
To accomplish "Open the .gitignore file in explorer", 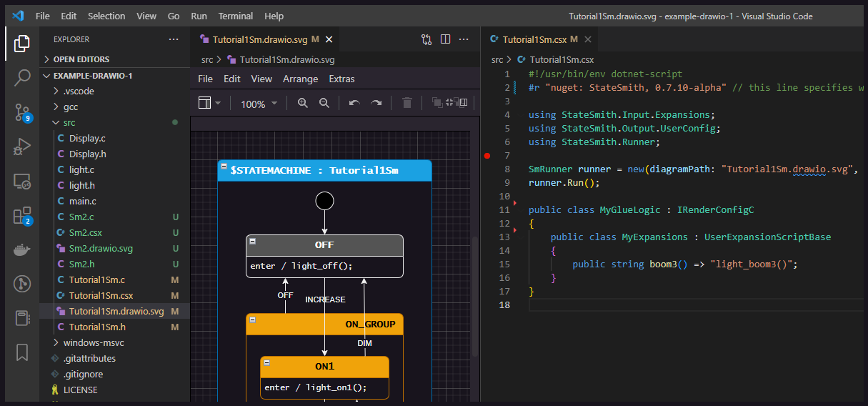I will pos(83,374).
